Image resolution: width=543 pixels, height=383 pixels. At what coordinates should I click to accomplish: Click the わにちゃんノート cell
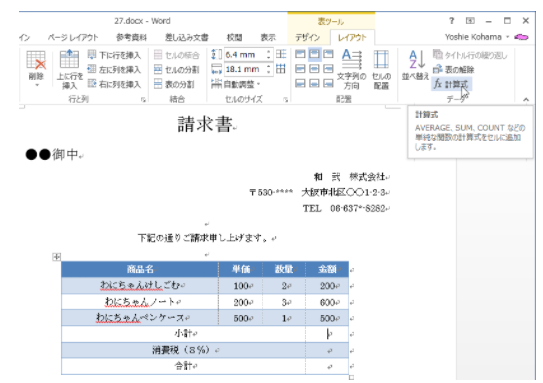point(140,302)
